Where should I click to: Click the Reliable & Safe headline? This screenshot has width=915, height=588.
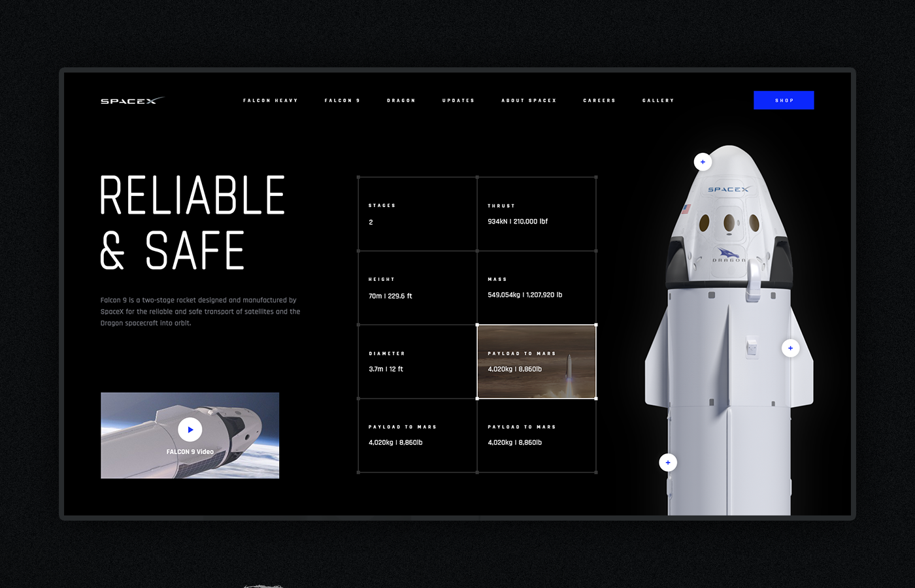192,222
